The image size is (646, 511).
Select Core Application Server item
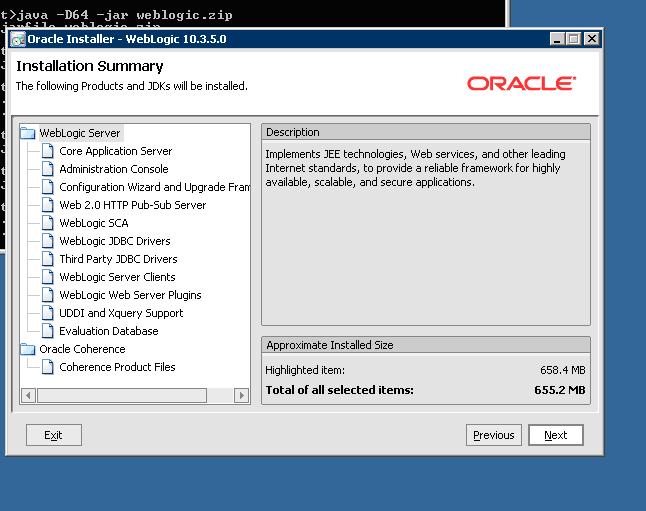(x=115, y=151)
